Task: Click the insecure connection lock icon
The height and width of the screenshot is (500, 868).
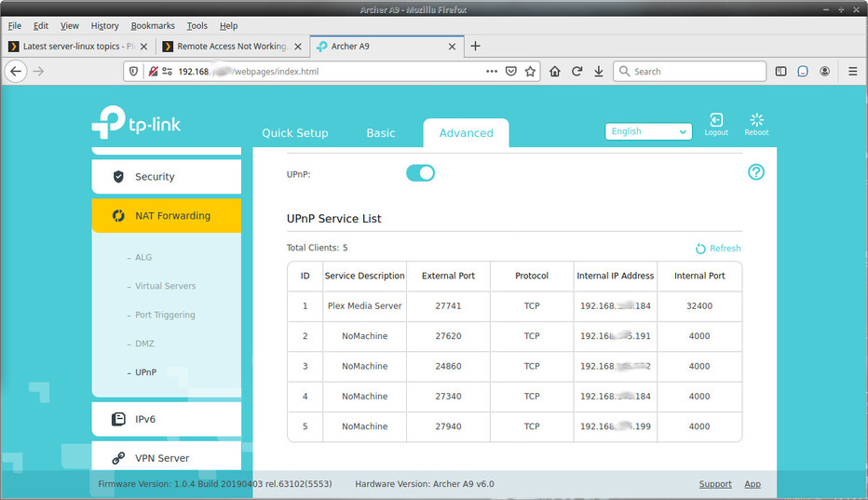Action: (153, 72)
